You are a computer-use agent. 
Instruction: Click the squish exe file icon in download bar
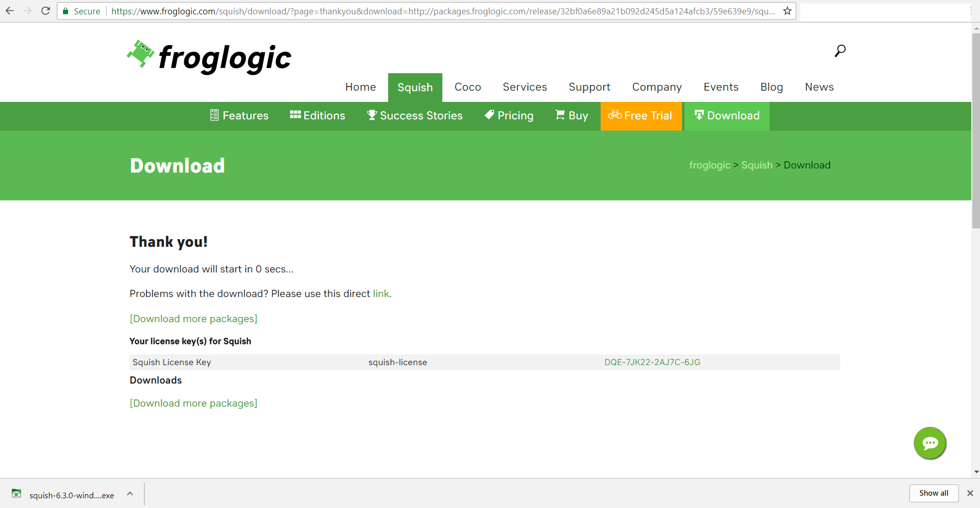coord(16,494)
